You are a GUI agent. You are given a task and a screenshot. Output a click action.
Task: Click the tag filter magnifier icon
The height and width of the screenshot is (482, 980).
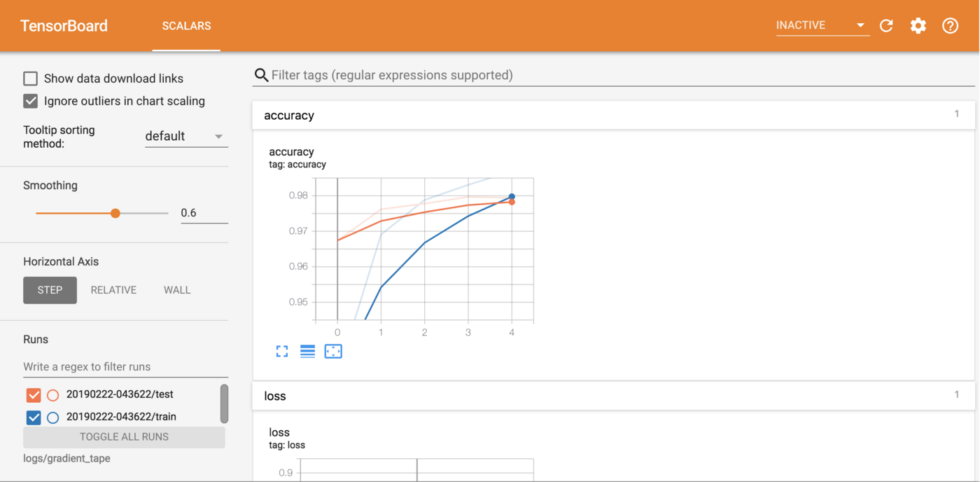coord(261,74)
